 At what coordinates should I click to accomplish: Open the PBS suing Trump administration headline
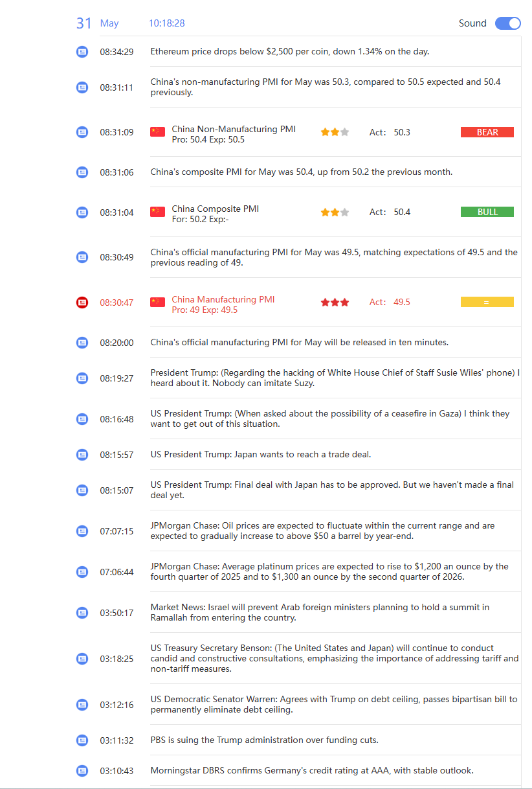coord(265,740)
